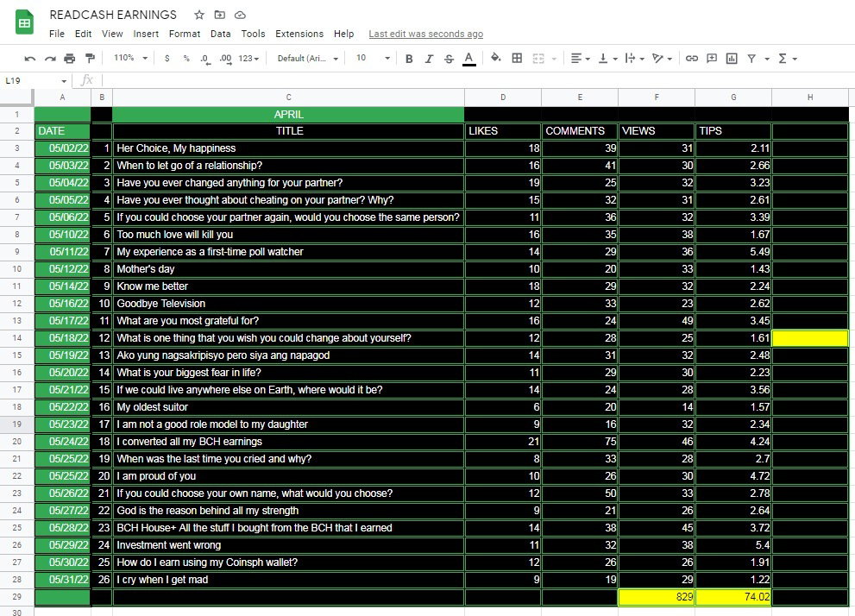Click the format as percent button
The width and height of the screenshot is (855, 616).
186,59
